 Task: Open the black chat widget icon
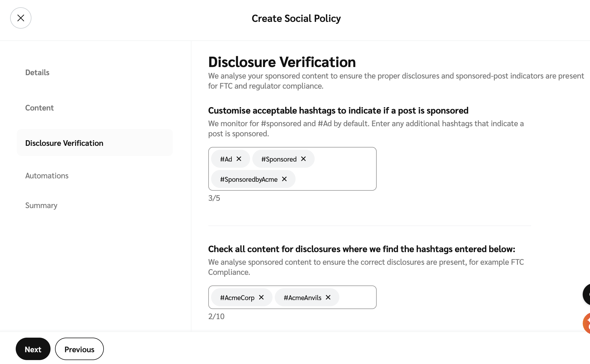(587, 294)
